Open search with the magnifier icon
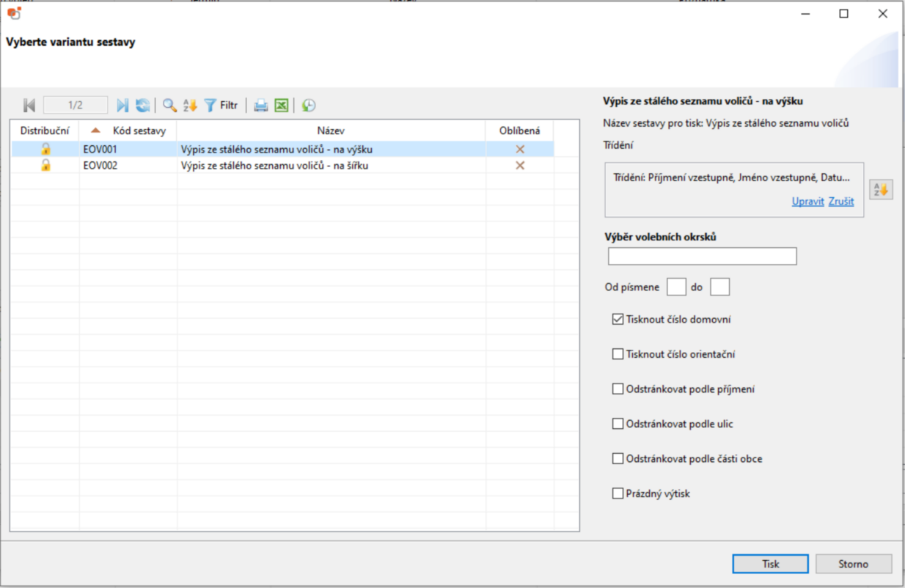 point(169,106)
